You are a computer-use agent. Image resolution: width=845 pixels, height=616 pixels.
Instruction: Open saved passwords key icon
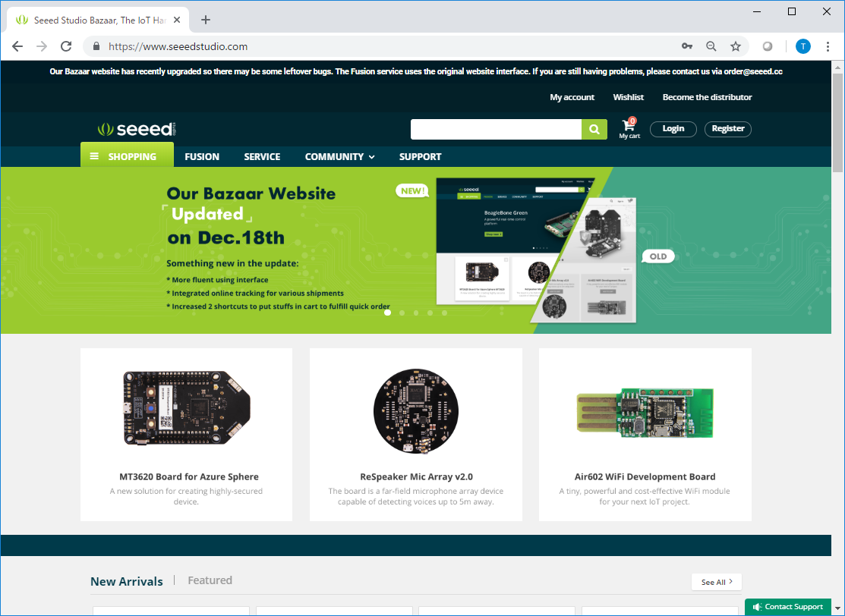[x=686, y=46]
